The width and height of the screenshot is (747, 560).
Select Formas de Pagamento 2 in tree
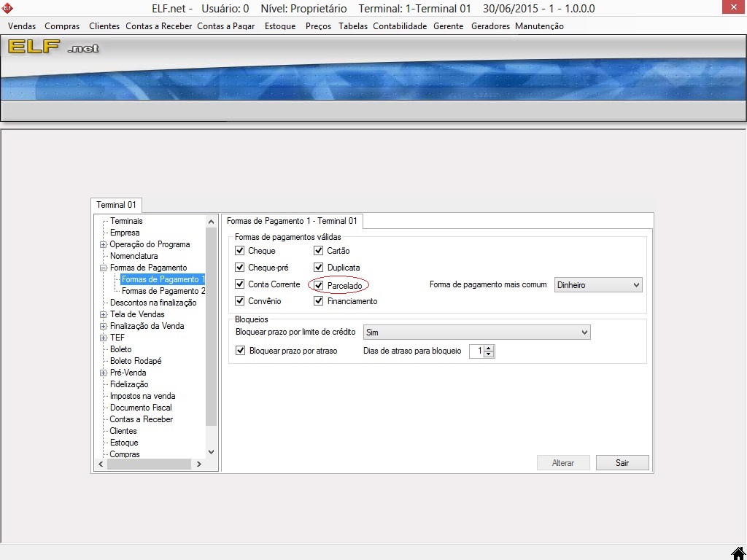(x=163, y=291)
